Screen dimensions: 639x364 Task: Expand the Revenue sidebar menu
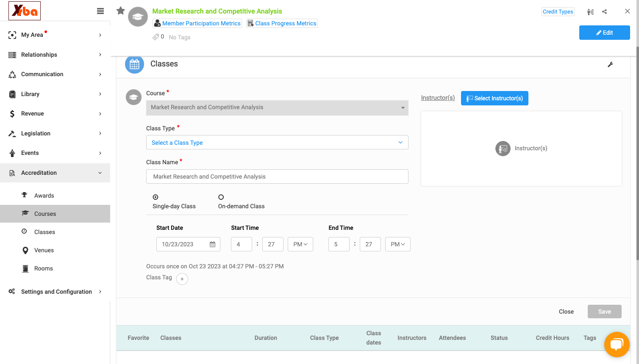click(55, 113)
